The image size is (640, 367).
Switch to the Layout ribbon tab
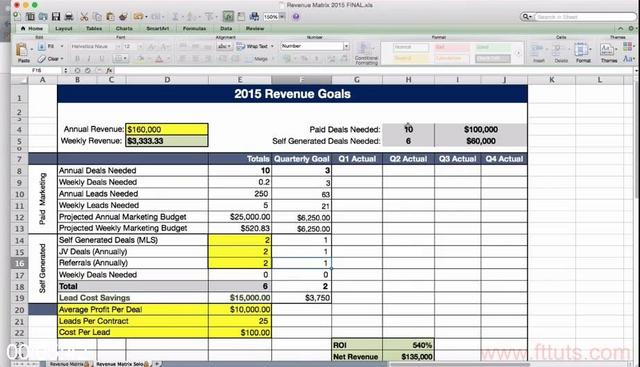(64, 29)
